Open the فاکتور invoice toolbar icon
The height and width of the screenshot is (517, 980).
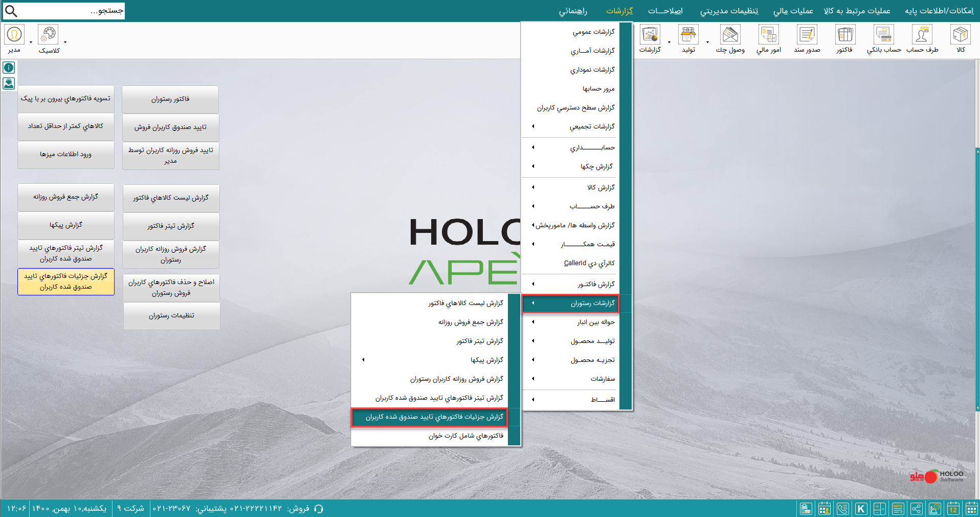click(x=844, y=39)
